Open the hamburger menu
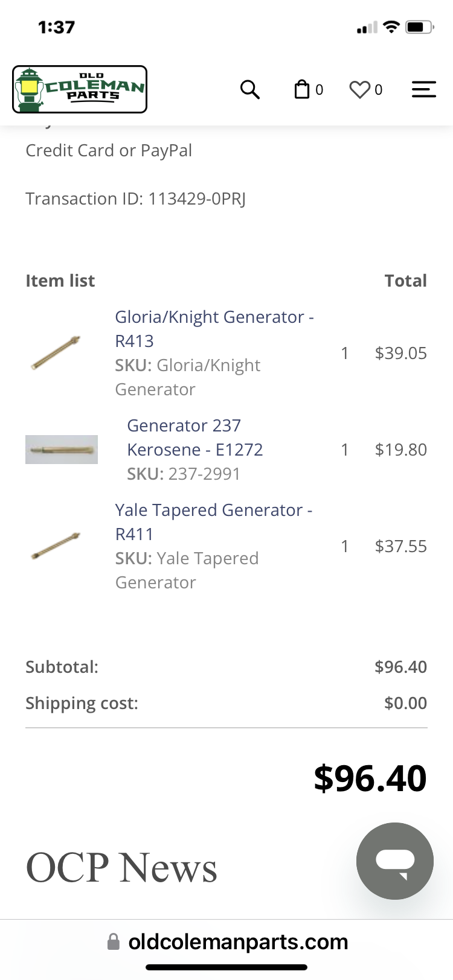This screenshot has height=980, width=453. 423,89
